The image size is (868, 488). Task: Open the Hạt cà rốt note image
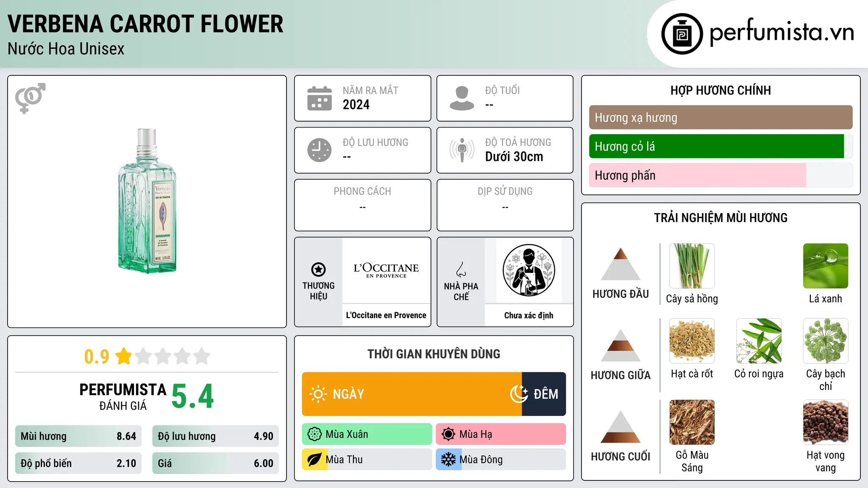[692, 341]
